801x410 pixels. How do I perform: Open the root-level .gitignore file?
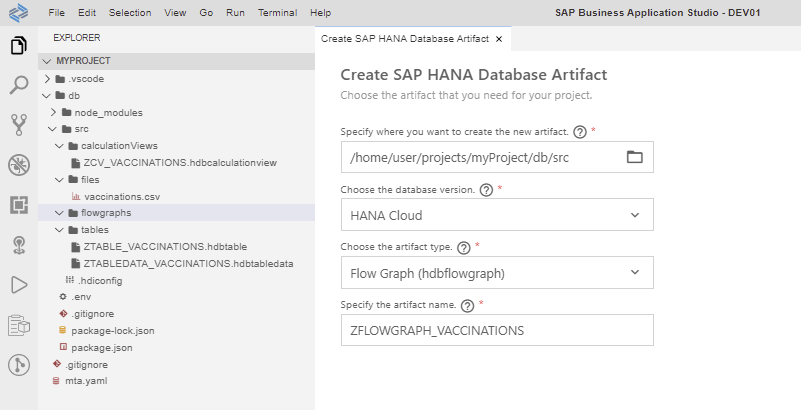86,365
